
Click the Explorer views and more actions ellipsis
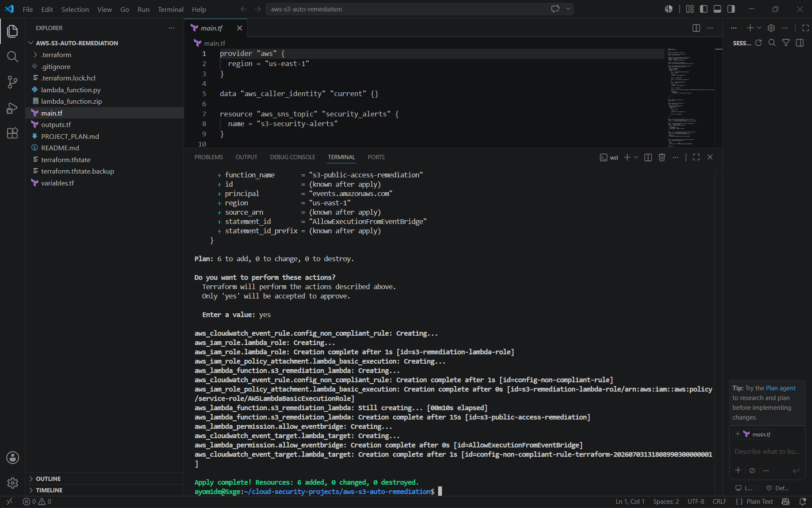pos(171,28)
